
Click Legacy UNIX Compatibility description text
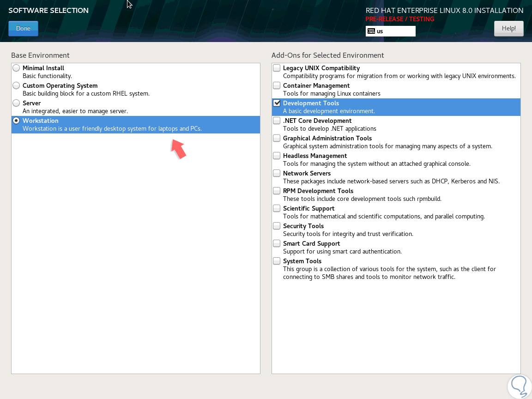coord(399,76)
